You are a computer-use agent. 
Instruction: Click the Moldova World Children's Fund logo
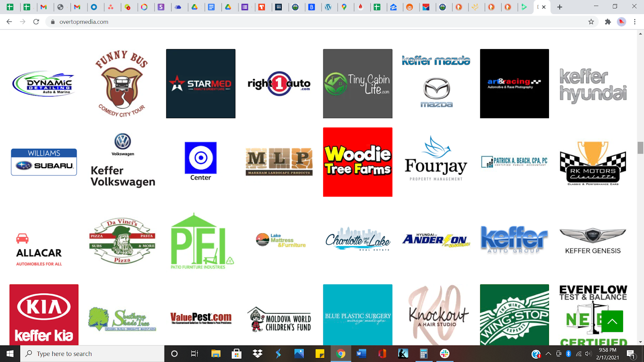(x=279, y=319)
